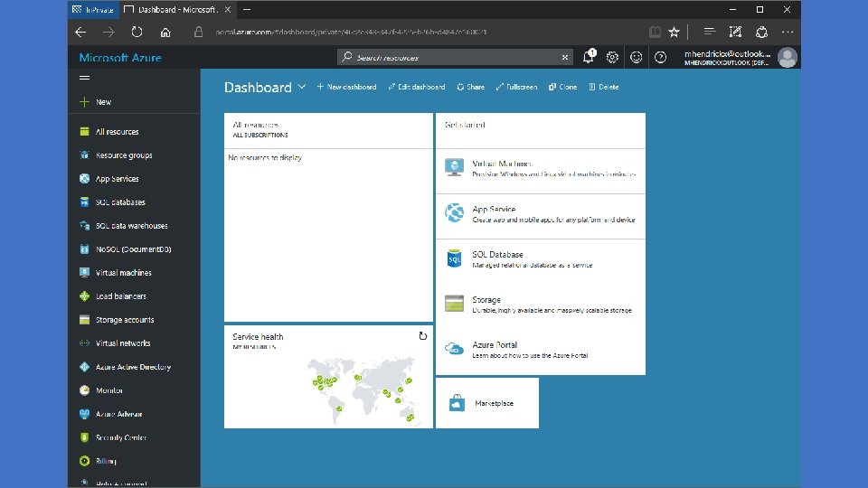
Task: Click the All resources tile header
Action: pos(328,130)
